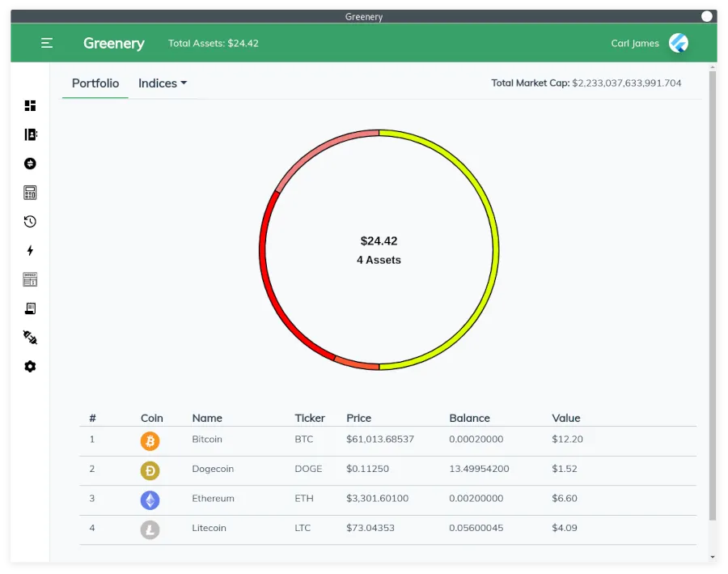The image size is (728, 574).
Task: Click the Total Assets: $24.42 header text
Action: [x=213, y=43]
